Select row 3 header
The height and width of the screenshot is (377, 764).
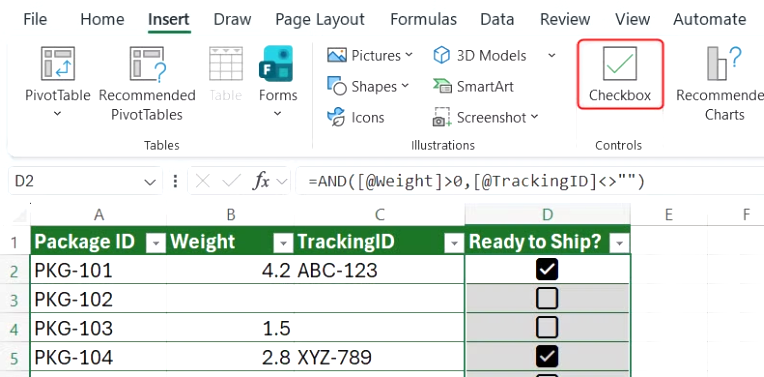pos(15,299)
